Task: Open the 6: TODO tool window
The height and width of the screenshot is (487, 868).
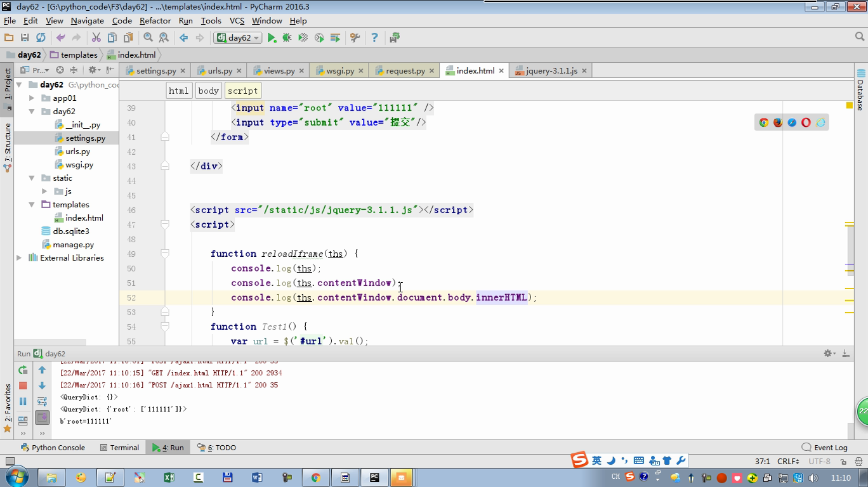Action: (x=216, y=447)
